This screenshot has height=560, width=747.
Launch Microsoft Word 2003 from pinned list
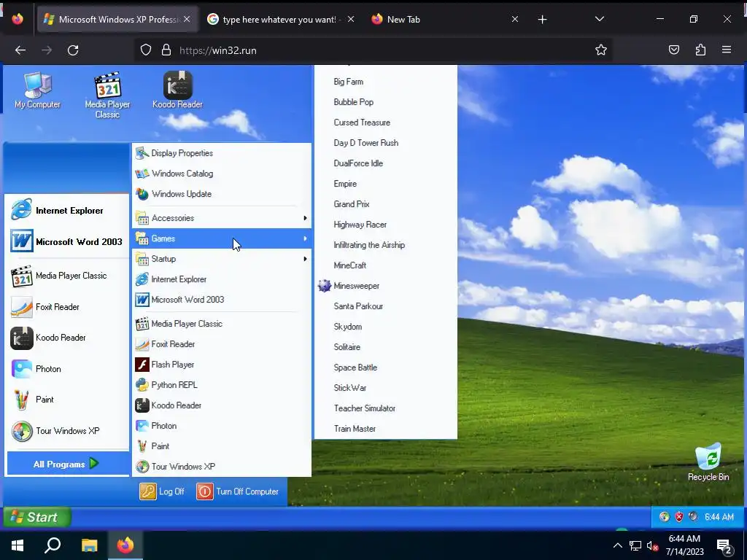[x=66, y=241]
